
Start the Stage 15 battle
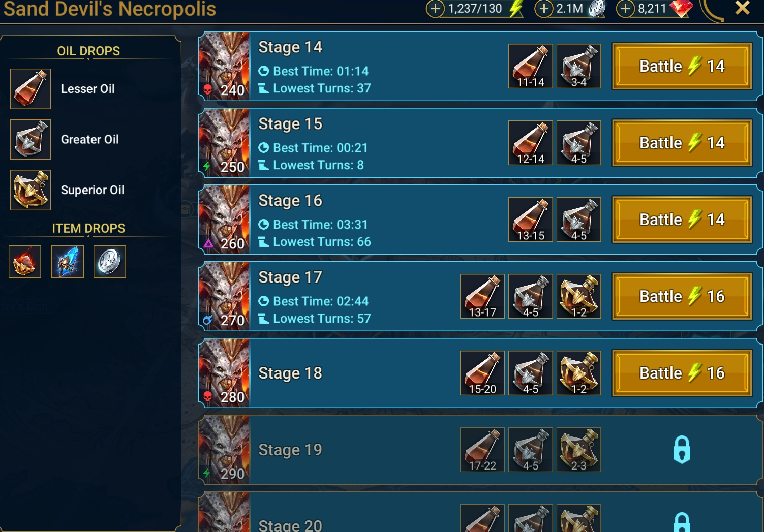pos(682,143)
